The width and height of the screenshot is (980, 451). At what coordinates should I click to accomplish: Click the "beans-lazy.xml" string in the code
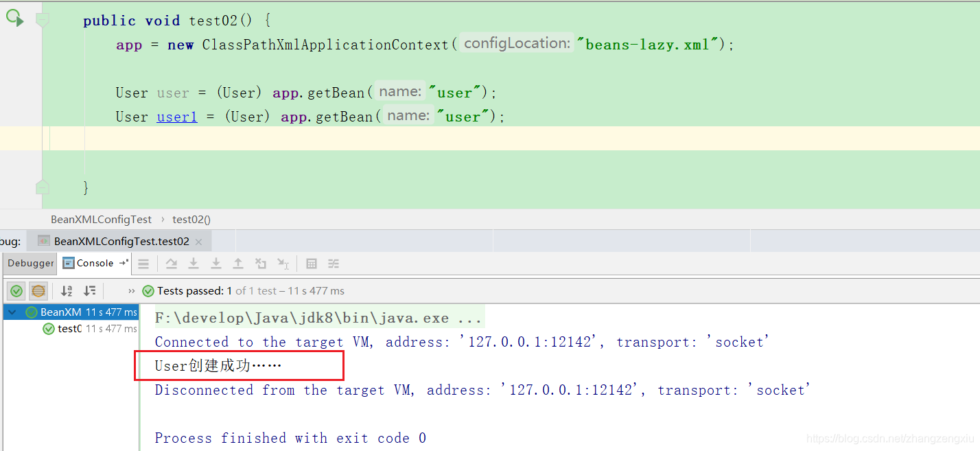[649, 45]
